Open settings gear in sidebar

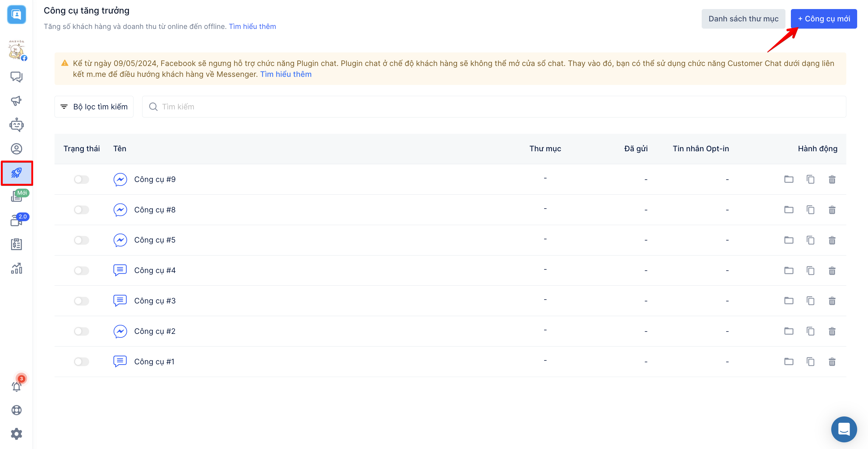[16, 434]
